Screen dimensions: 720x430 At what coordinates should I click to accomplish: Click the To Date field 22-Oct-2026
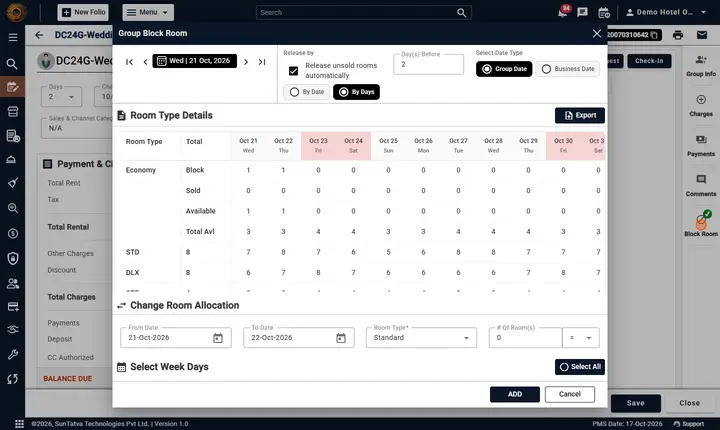coord(299,338)
